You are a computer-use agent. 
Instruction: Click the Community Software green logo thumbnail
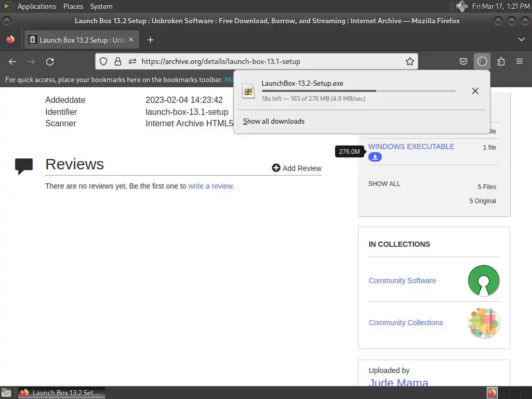(484, 281)
